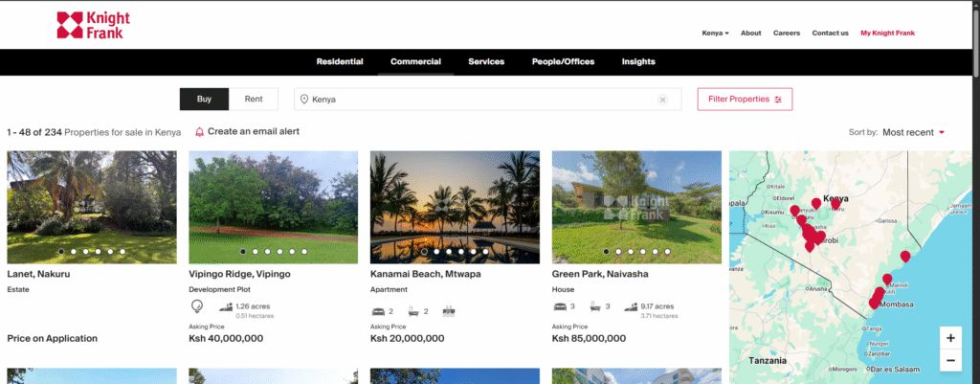Open the Insights menu item

coord(638,62)
